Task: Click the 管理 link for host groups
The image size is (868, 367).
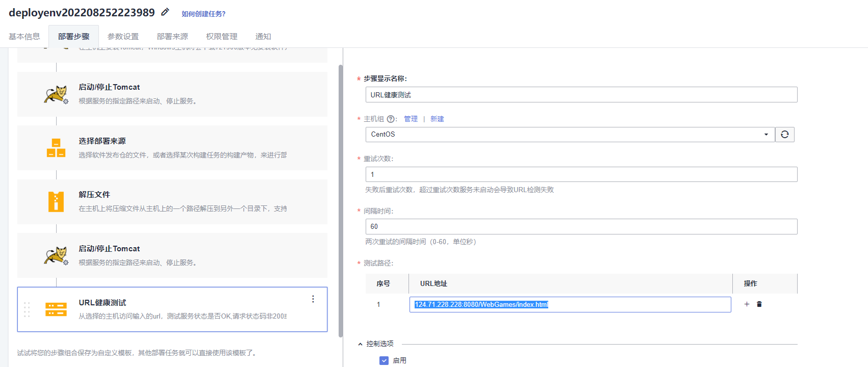Action: click(411, 119)
